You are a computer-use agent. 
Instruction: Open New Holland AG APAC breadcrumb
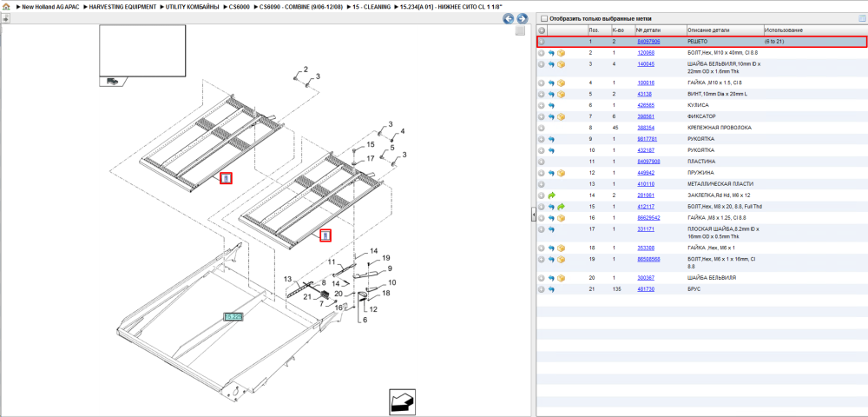[x=50, y=7]
